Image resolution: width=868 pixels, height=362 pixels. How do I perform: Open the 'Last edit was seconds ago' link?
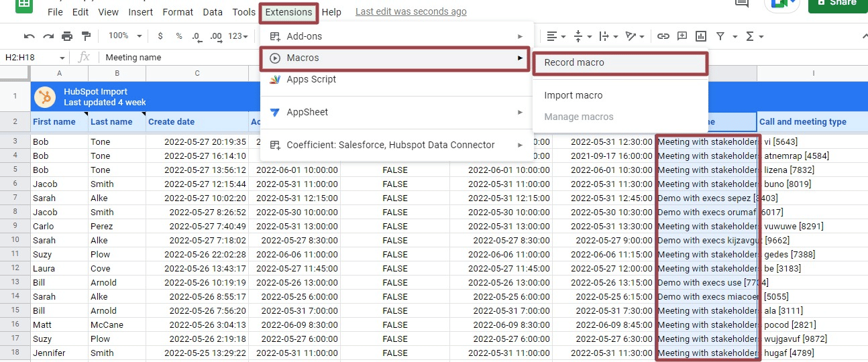(x=411, y=11)
